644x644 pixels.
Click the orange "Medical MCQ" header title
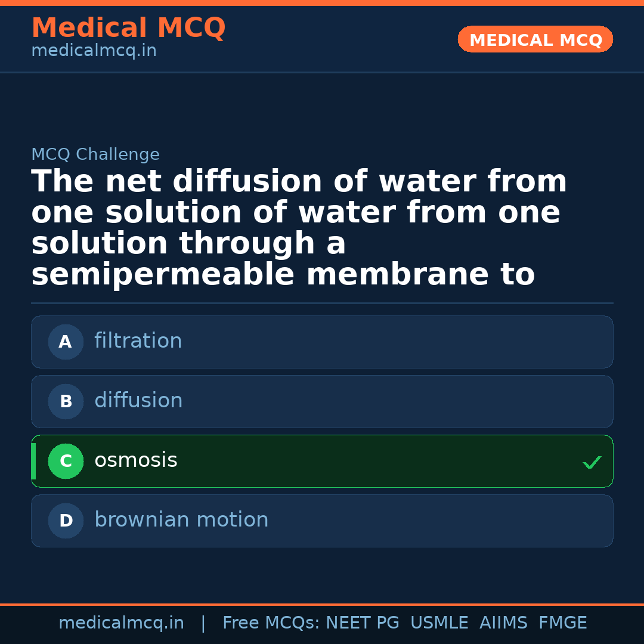(128, 28)
